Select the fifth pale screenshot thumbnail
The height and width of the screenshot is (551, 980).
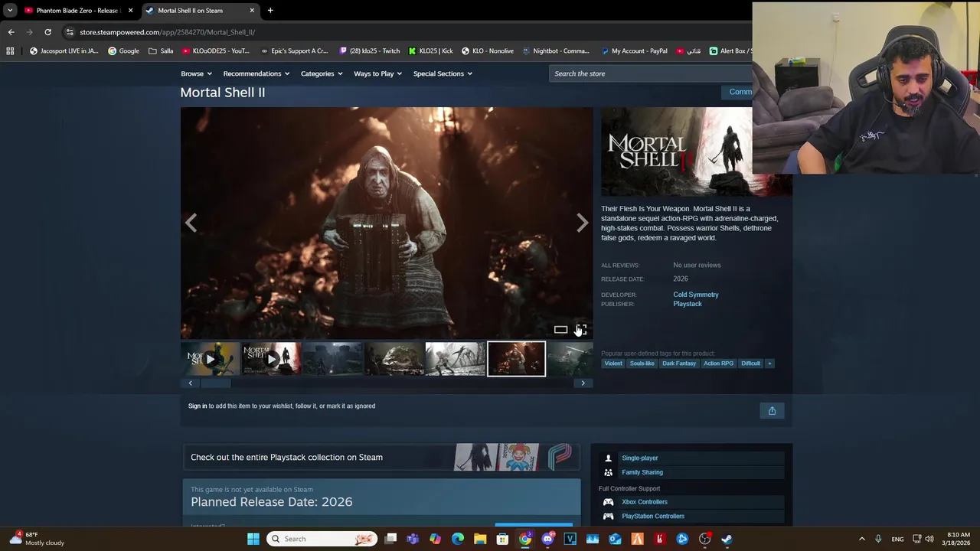pos(455,359)
